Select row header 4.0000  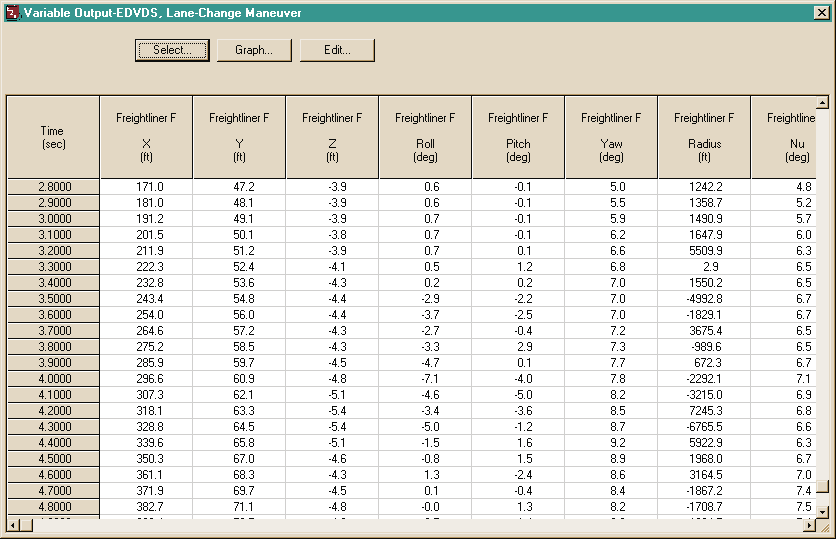tap(53, 379)
